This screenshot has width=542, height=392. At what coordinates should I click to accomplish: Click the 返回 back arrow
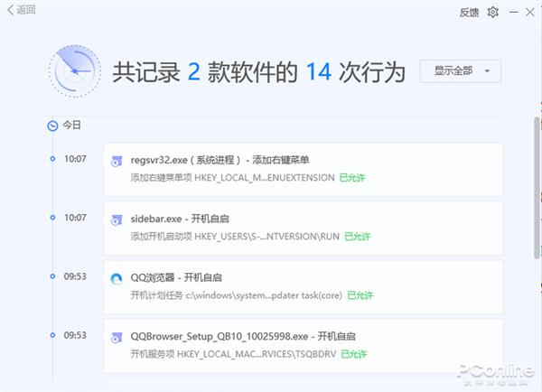pos(22,11)
